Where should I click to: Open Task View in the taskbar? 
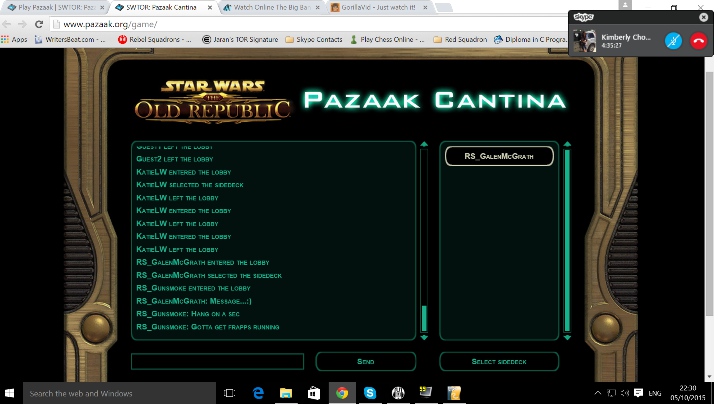tap(229, 393)
